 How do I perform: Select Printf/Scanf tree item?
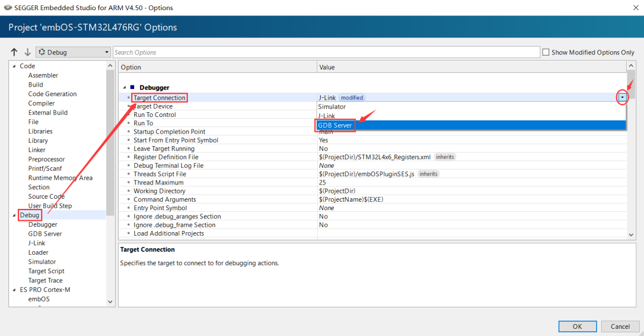[45, 168]
